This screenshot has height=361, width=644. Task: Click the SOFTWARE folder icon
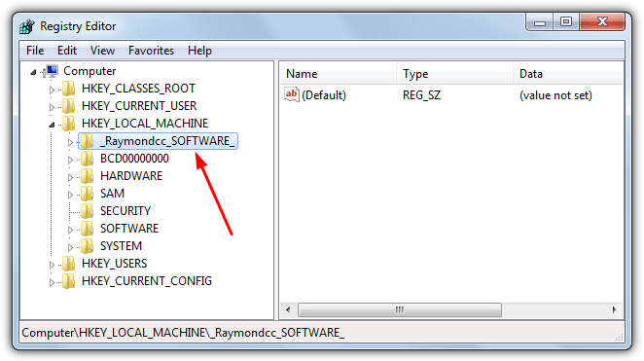coord(87,229)
